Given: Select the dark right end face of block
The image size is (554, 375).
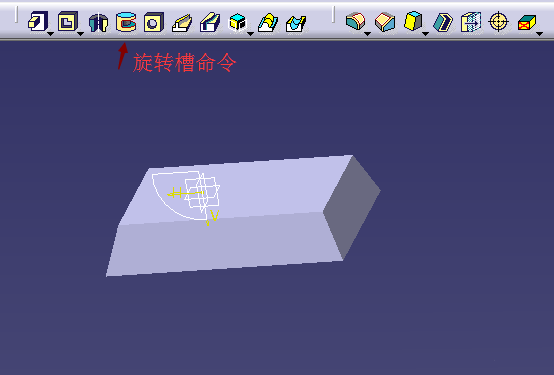Looking at the screenshot, I should 352,209.
